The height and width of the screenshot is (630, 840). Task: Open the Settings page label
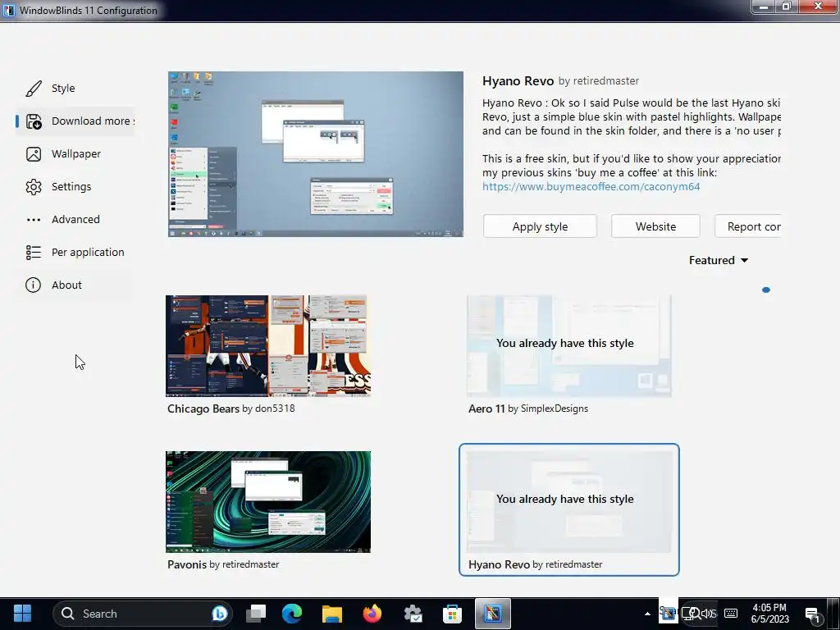pos(71,186)
